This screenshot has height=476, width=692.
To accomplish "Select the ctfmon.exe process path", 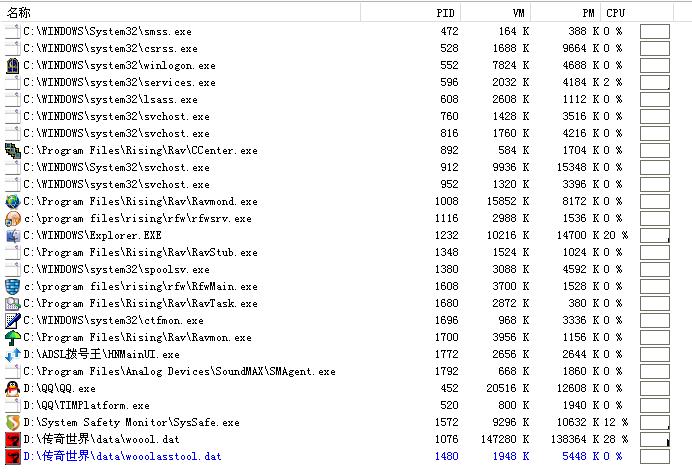I will coord(113,321).
